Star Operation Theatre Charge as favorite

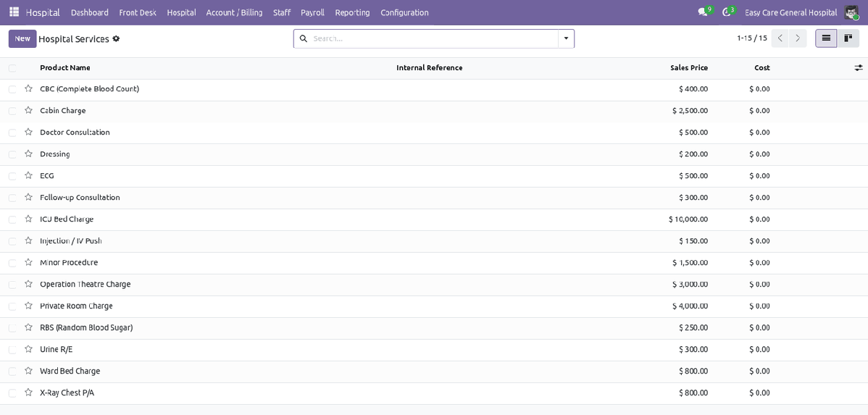28,284
